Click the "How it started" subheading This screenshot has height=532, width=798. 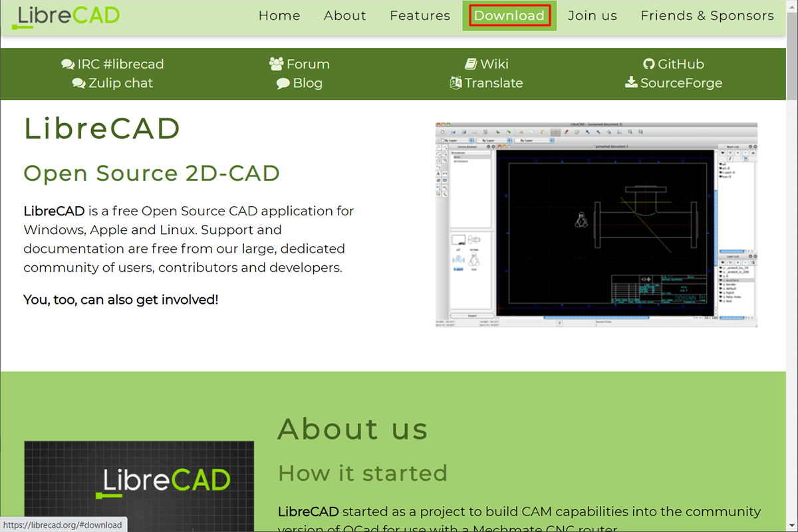[x=362, y=473]
